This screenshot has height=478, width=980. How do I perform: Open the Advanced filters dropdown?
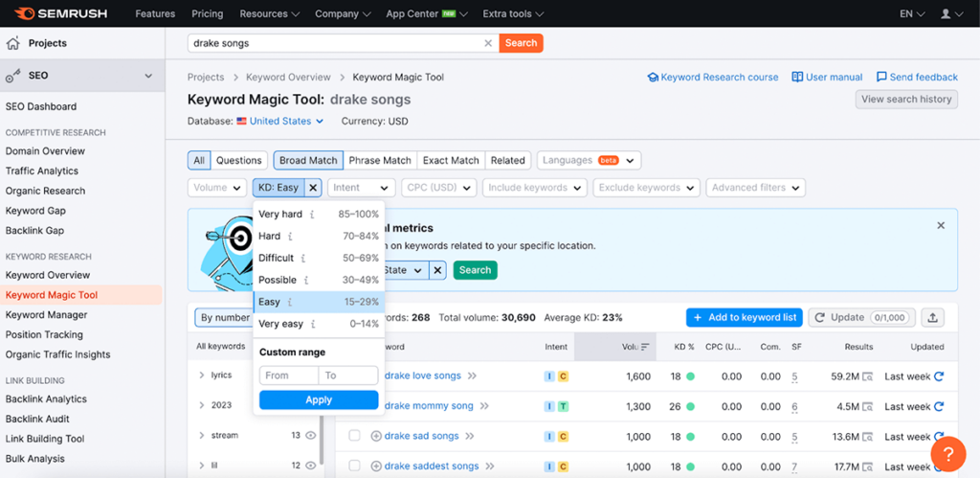point(755,188)
